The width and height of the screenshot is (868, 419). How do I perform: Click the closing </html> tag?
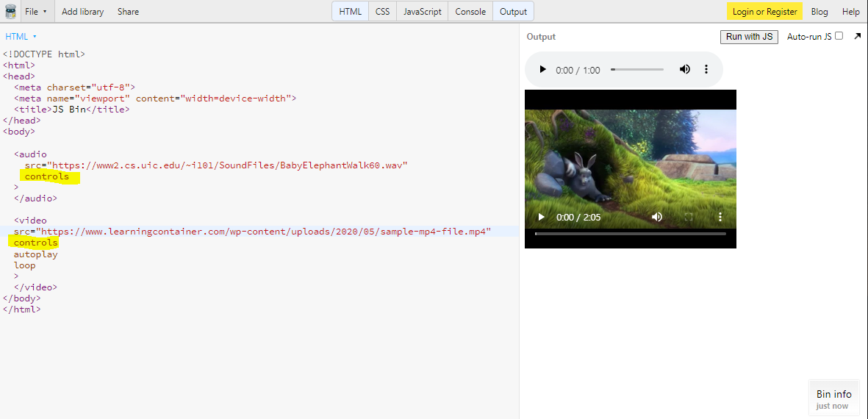tap(21, 309)
